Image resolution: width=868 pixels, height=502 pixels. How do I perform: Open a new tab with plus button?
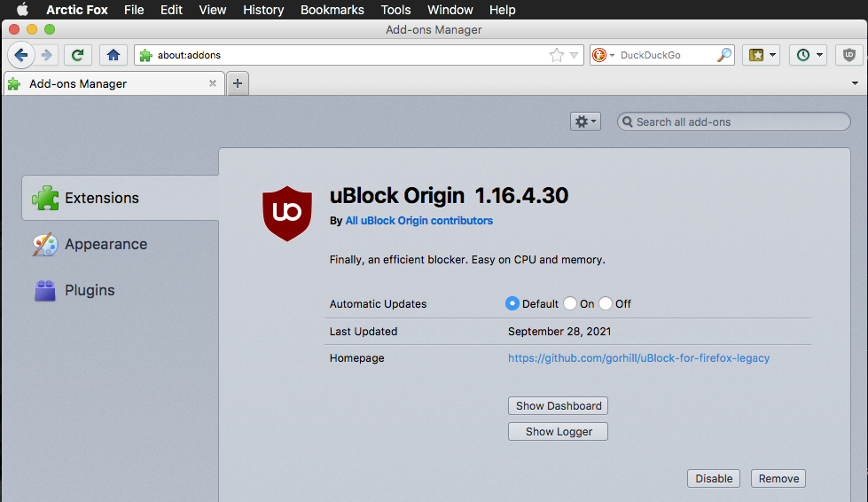pos(238,83)
